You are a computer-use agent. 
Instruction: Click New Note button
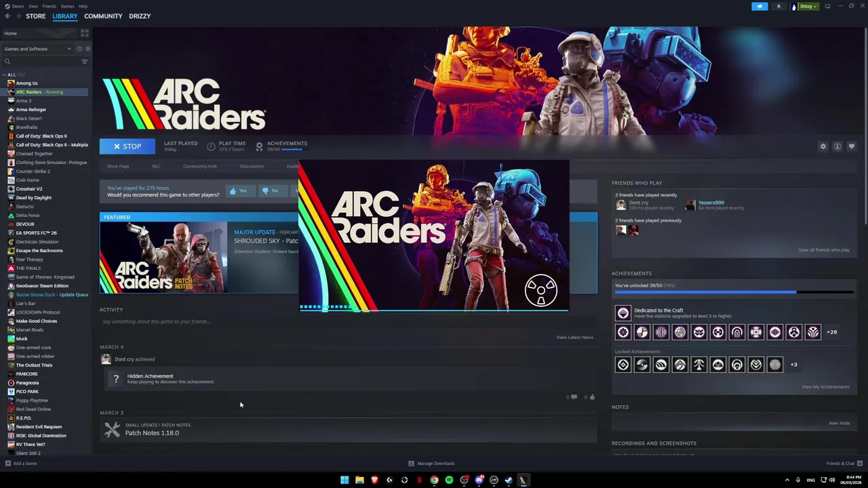(839, 423)
